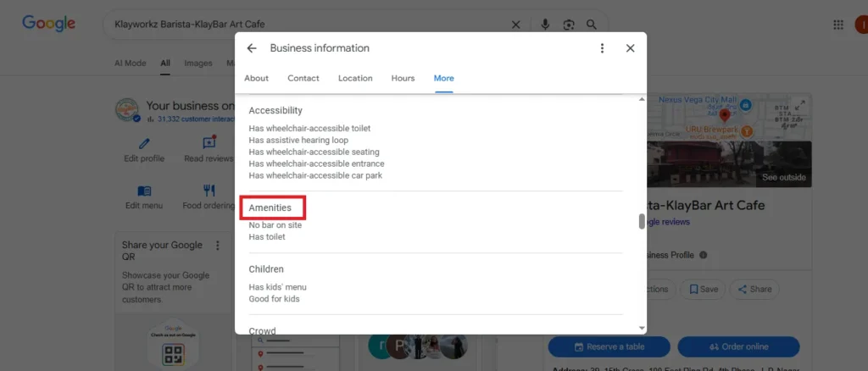This screenshot has width=868, height=371.
Task: Start voice search with the microphone icon
Action: coord(545,25)
